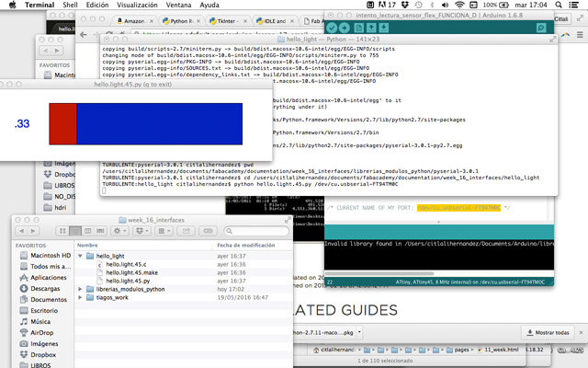This screenshot has height=368, width=588.
Task: Open the Ayuda menu
Action: pyautogui.click(x=209, y=5)
